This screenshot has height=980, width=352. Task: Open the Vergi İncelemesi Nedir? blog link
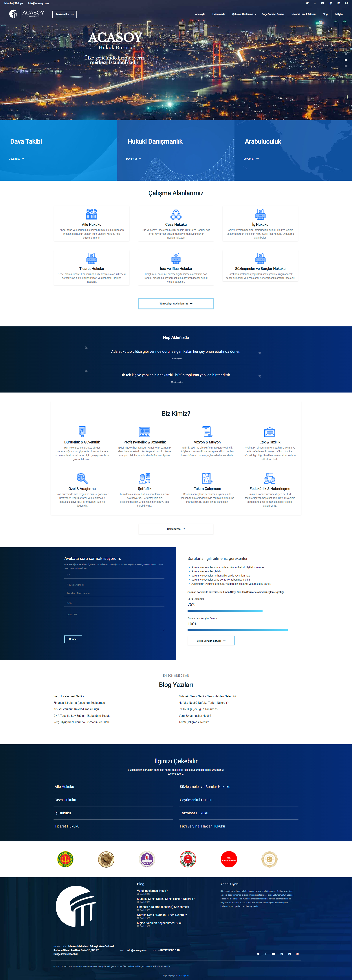(69, 696)
